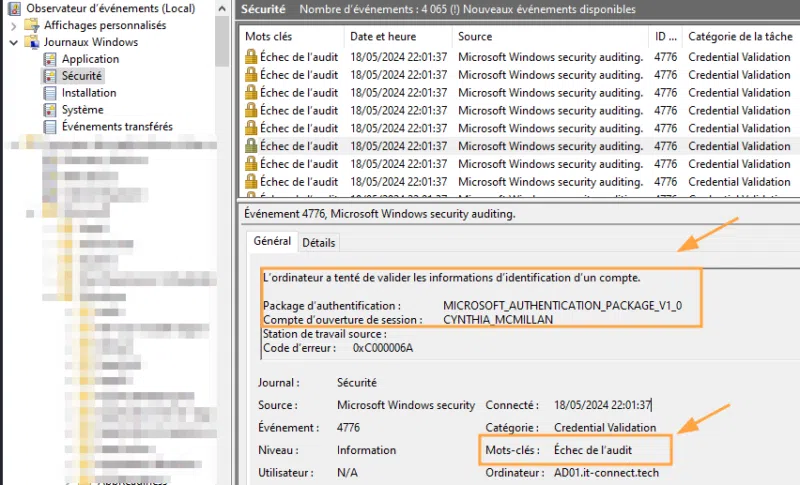
Task: Open the Installation log icon
Action: tap(51, 93)
